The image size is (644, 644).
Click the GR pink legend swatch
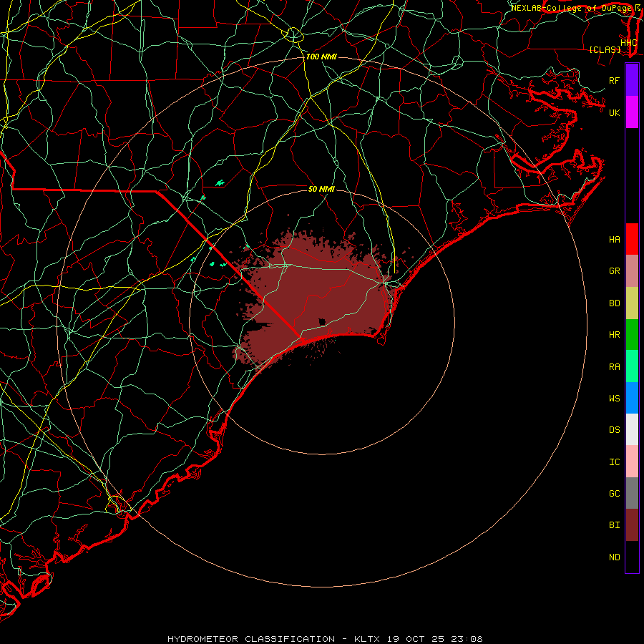tap(632, 270)
